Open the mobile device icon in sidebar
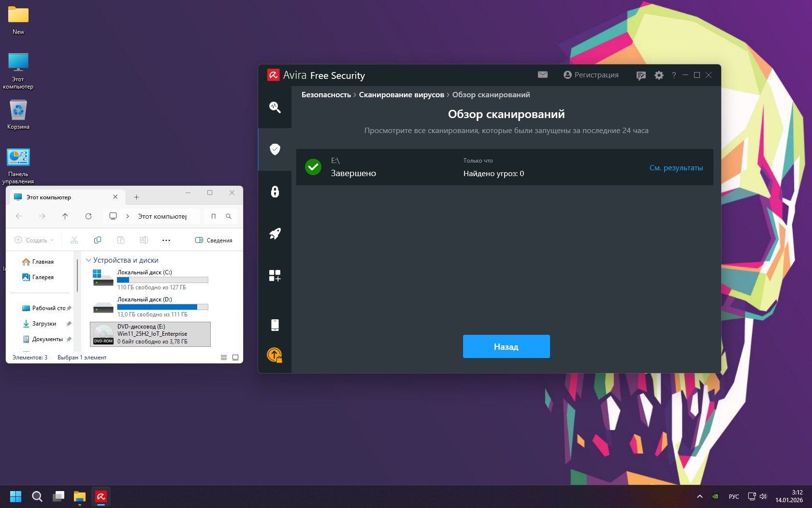The height and width of the screenshot is (508, 812). [x=275, y=325]
